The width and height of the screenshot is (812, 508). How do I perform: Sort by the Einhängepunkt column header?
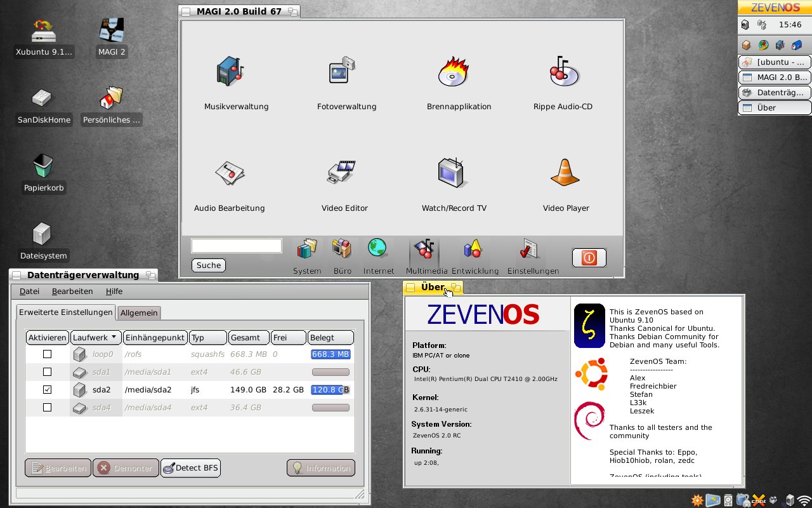pyautogui.click(x=155, y=337)
